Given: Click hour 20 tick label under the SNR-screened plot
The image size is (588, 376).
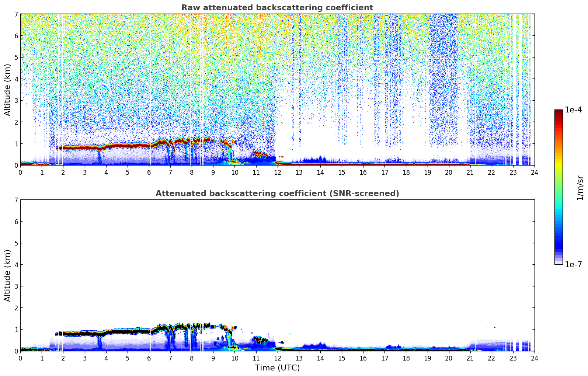Looking at the screenshot, I should (449, 358).
